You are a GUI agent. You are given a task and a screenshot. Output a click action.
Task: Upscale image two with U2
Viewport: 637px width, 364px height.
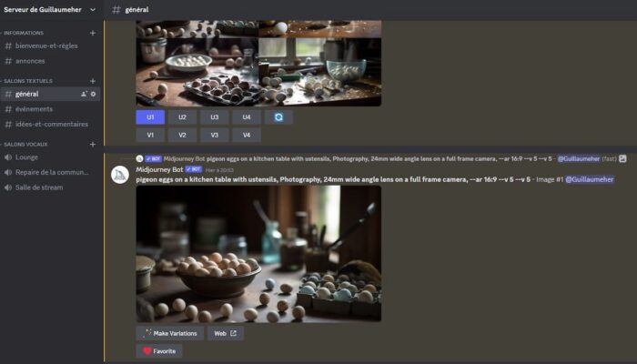[x=182, y=117]
